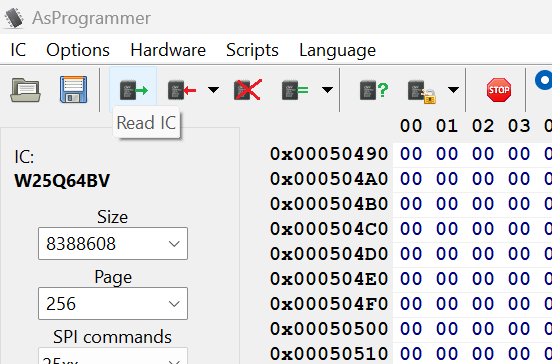Click the Verify IC chip icon

(295, 90)
